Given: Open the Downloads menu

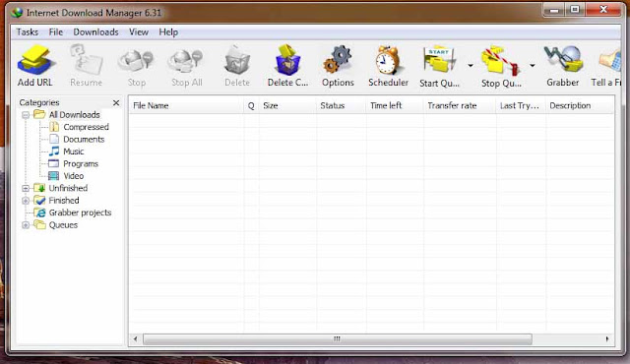Looking at the screenshot, I should (x=95, y=31).
